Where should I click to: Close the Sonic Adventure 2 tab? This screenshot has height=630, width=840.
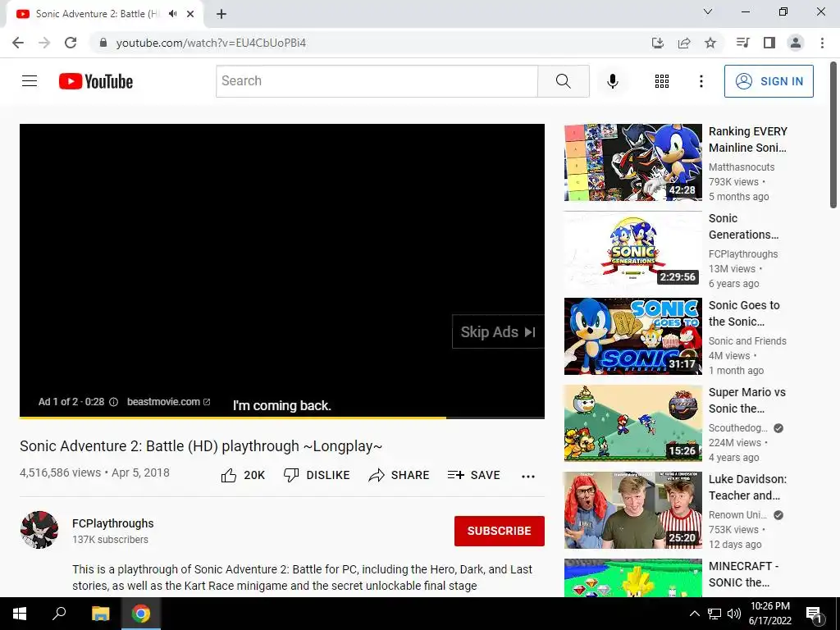click(190, 14)
